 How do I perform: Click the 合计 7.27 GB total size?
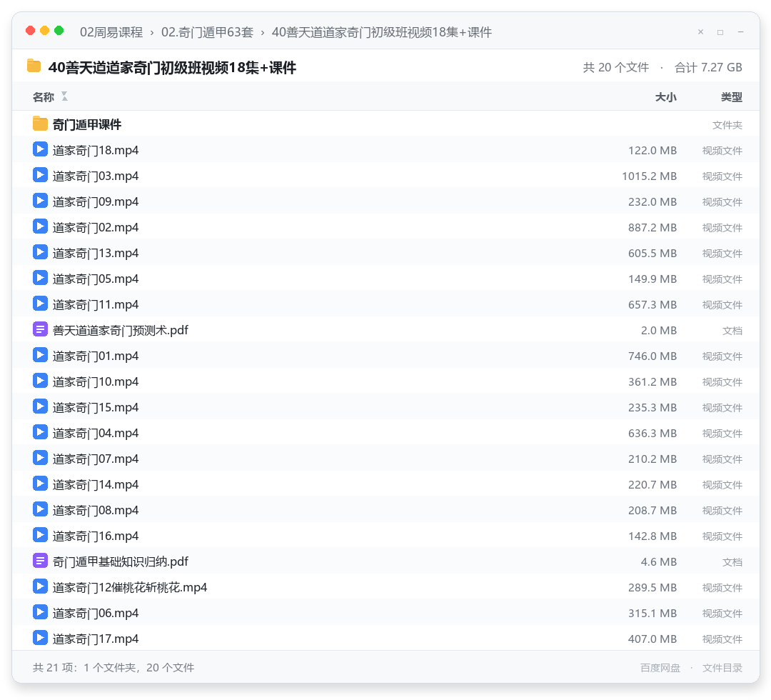coord(708,67)
